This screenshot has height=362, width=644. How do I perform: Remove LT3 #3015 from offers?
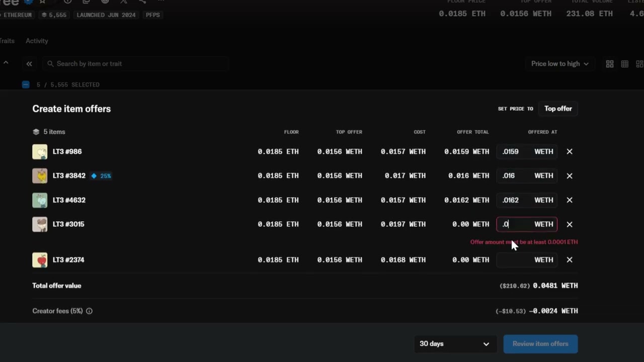570,224
